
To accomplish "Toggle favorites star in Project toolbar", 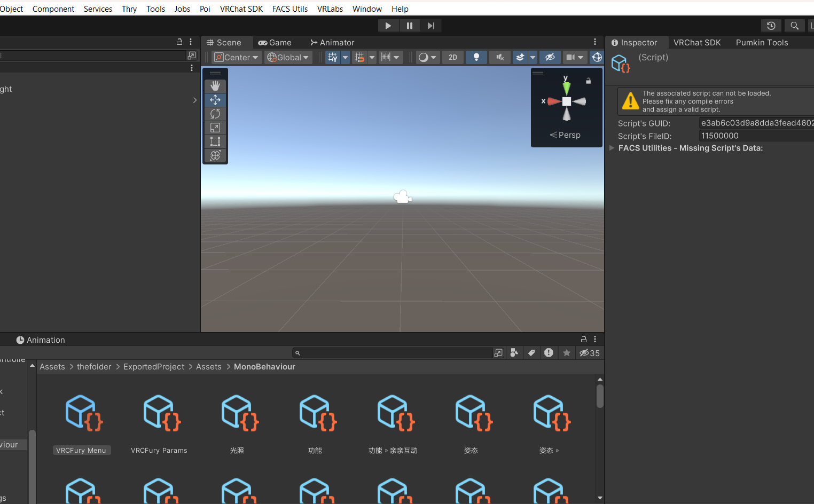I will (567, 353).
